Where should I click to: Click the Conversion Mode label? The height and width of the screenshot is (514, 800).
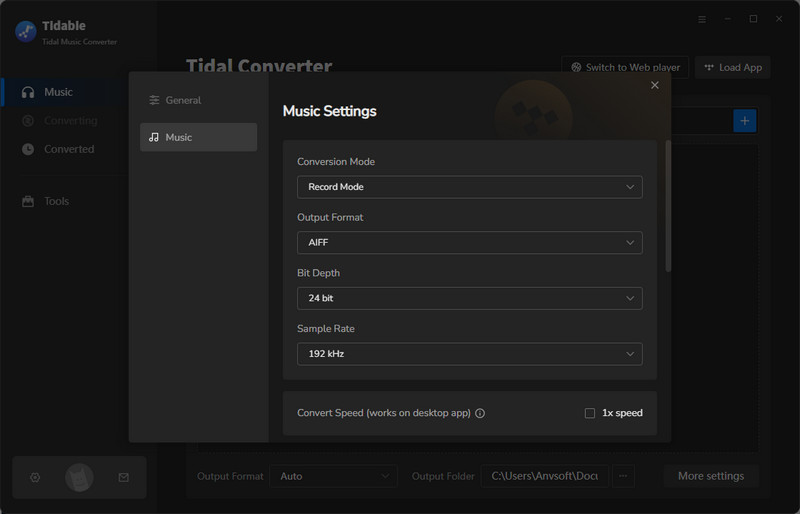336,161
